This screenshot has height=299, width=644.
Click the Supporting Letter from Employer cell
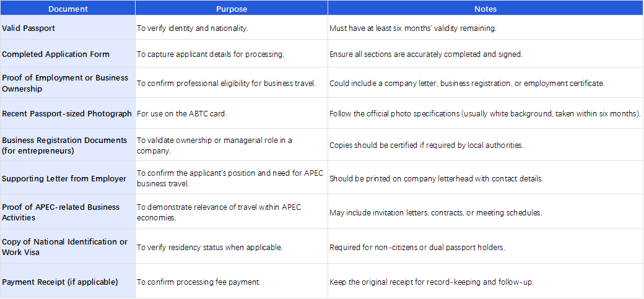coord(67,179)
